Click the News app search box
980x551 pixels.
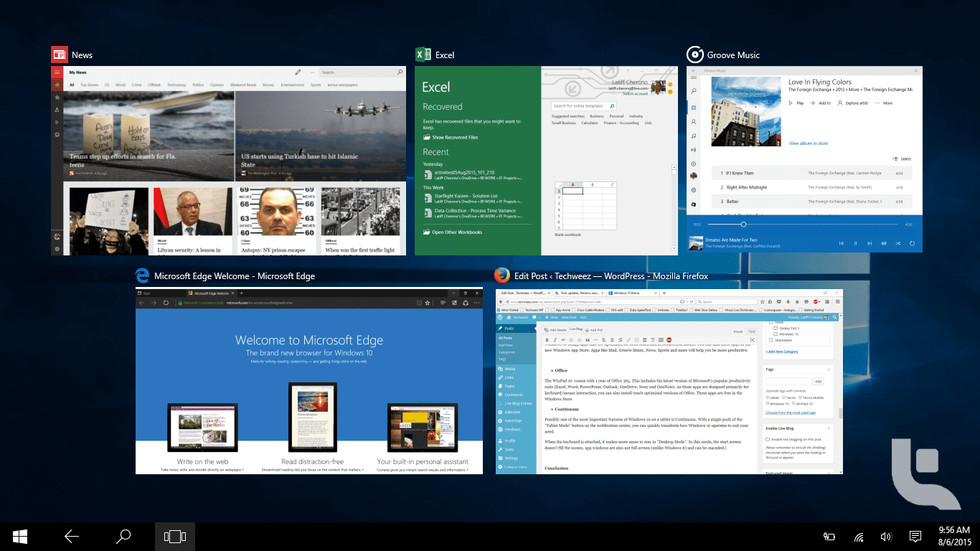tap(362, 72)
